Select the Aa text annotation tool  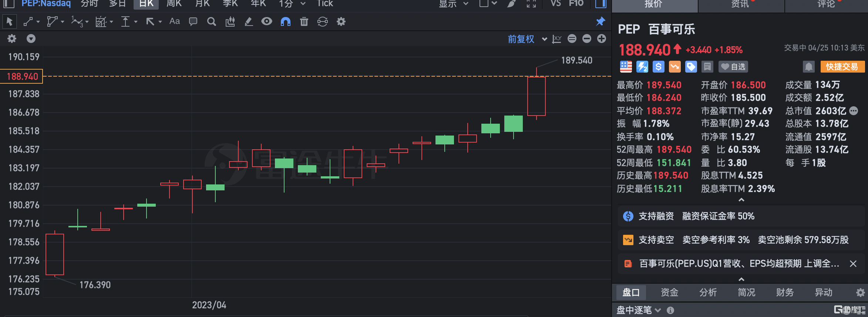coord(175,21)
